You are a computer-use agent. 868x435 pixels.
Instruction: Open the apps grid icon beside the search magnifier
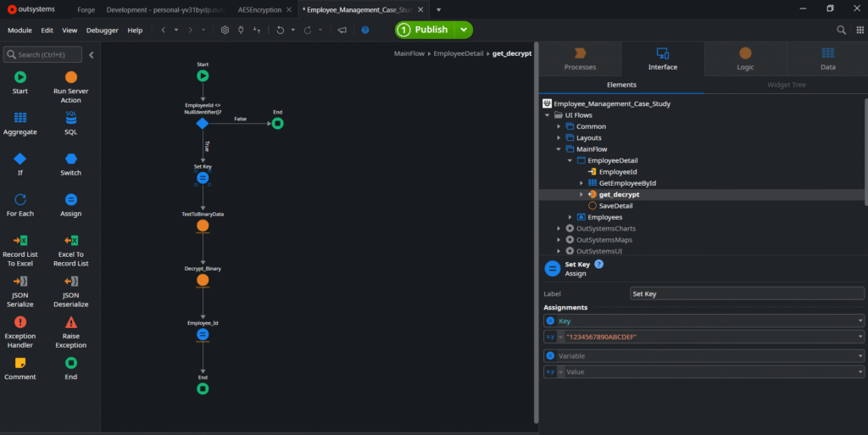pyautogui.click(x=860, y=30)
